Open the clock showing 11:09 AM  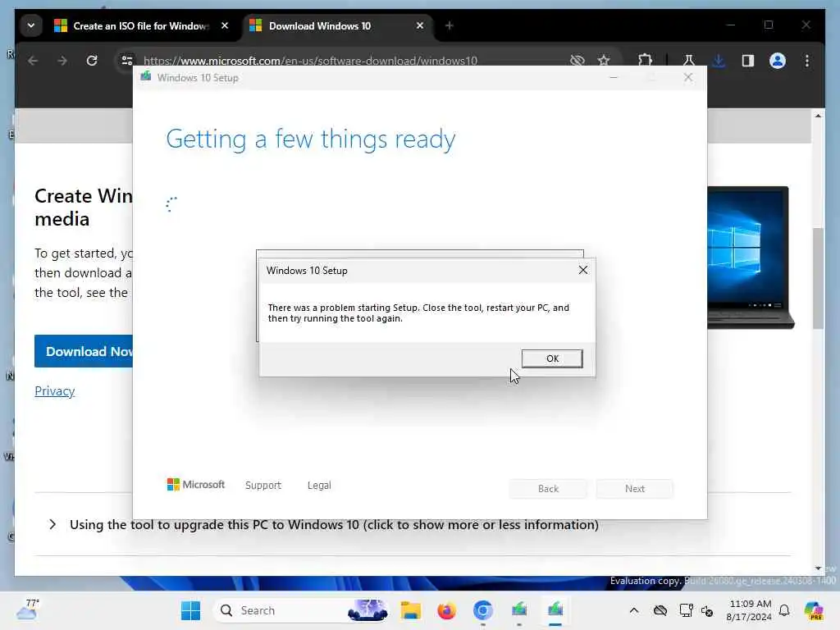coord(749,610)
